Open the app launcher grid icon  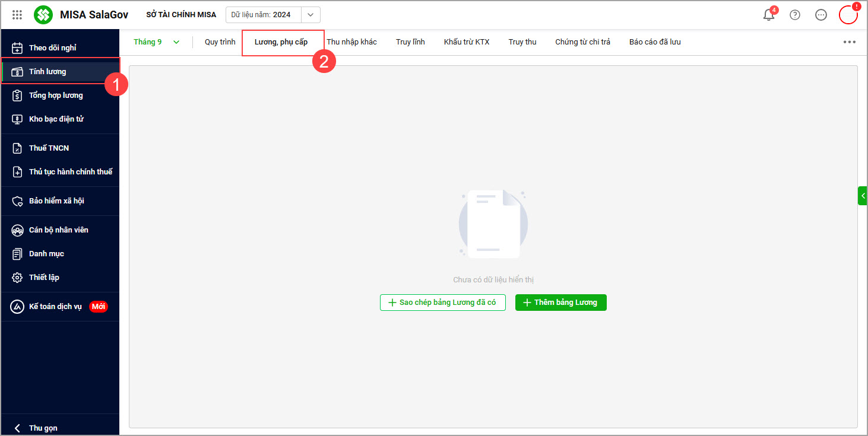[x=17, y=15]
